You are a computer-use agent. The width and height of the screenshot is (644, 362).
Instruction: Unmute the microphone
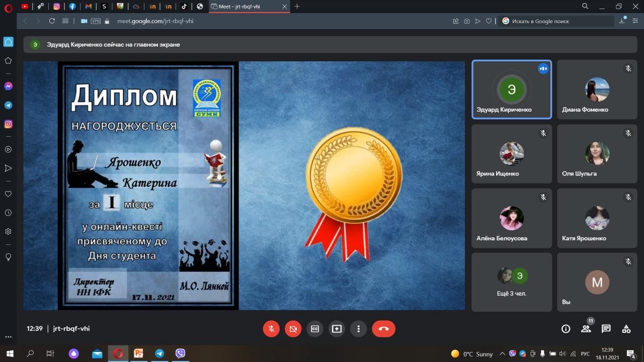click(x=271, y=329)
